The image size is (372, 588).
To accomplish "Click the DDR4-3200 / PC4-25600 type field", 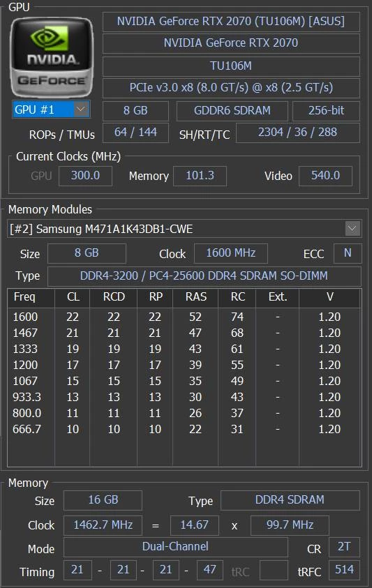I will (x=204, y=276).
